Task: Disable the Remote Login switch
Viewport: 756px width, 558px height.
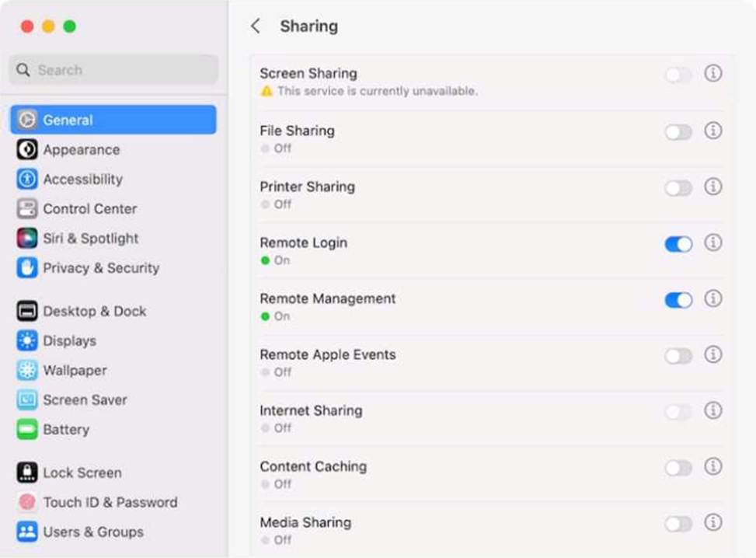Action: (x=678, y=244)
